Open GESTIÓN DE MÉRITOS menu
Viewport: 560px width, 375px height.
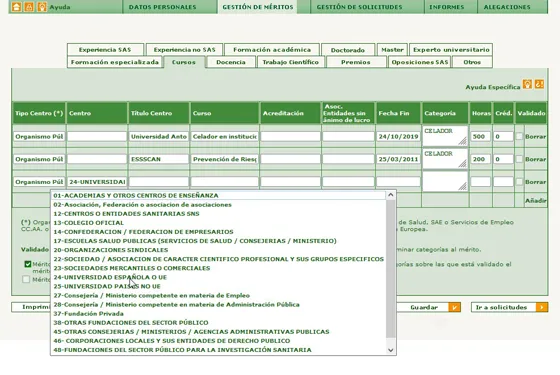[x=258, y=7]
